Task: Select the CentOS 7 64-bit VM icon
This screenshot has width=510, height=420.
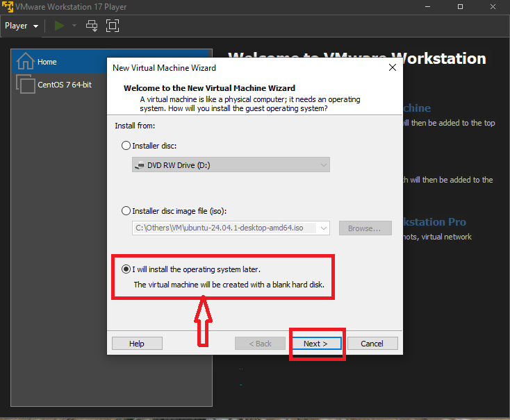Action: tap(25, 85)
